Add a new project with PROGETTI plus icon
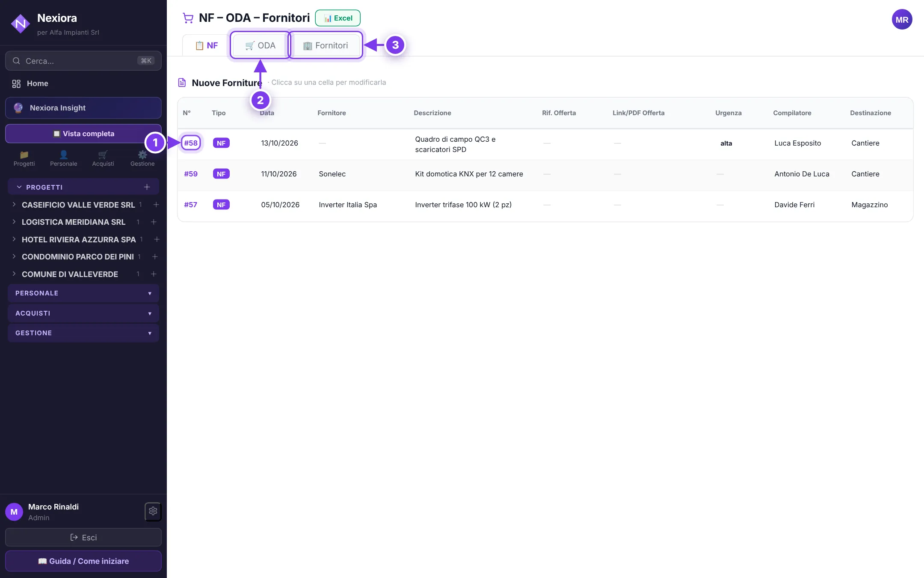Viewport: 924px width, 578px height. point(147,187)
